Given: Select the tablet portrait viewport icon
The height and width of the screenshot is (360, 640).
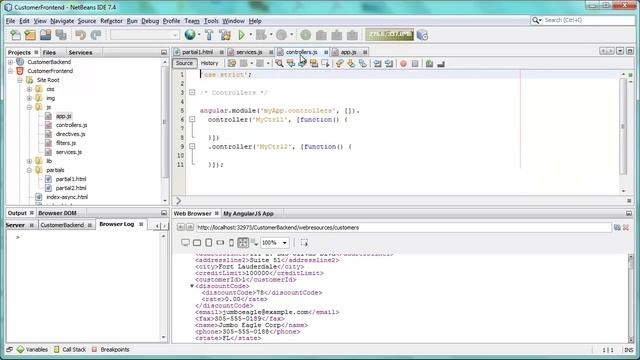Looking at the screenshot, I should pos(209,242).
